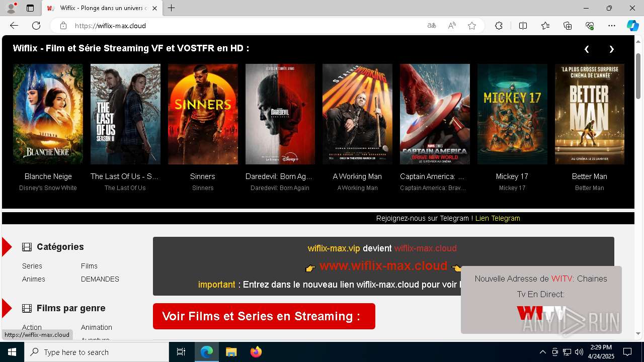Screen dimensions: 644x362
Task: Launch Firefox from the taskbar
Action: pyautogui.click(x=256, y=352)
